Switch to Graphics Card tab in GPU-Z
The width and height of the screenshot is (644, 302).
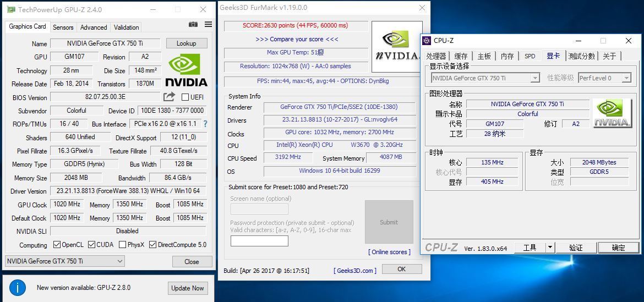pyautogui.click(x=28, y=26)
